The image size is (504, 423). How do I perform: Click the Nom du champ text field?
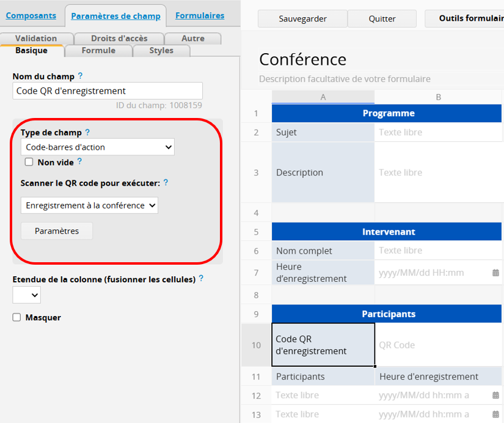point(108,91)
